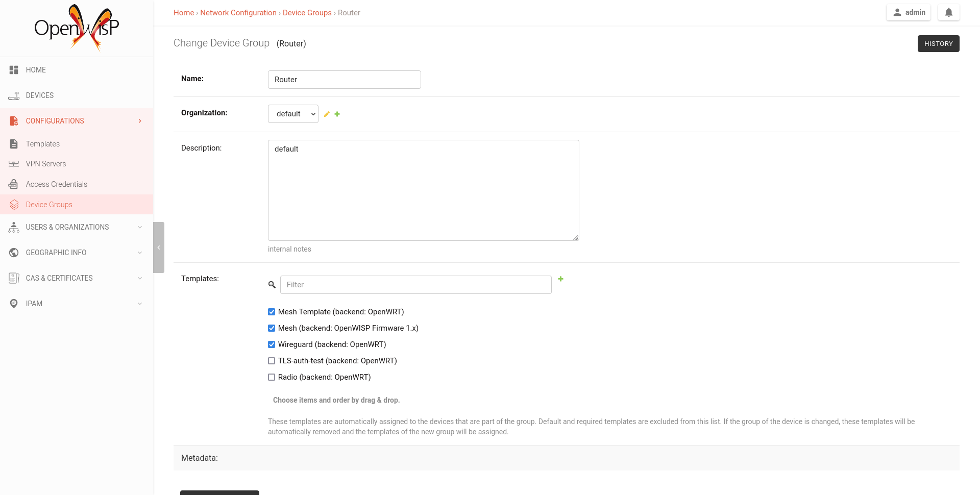Click the Description textarea
The height and width of the screenshot is (495, 980).
click(x=424, y=190)
